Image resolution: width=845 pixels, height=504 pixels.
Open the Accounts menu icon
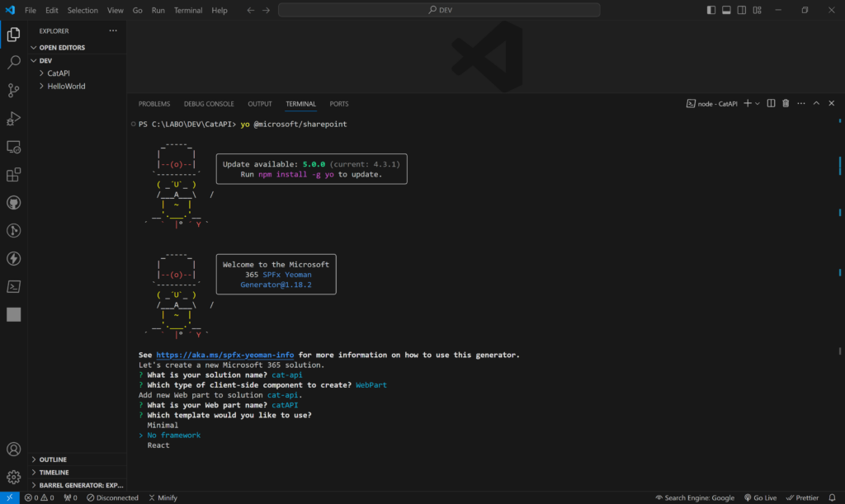tap(13, 449)
